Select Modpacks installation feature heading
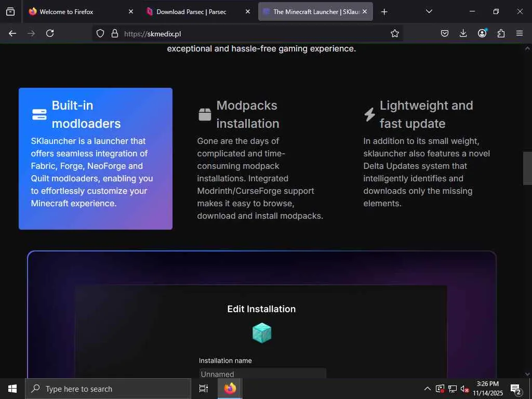This screenshot has width=532, height=399. pos(248,114)
